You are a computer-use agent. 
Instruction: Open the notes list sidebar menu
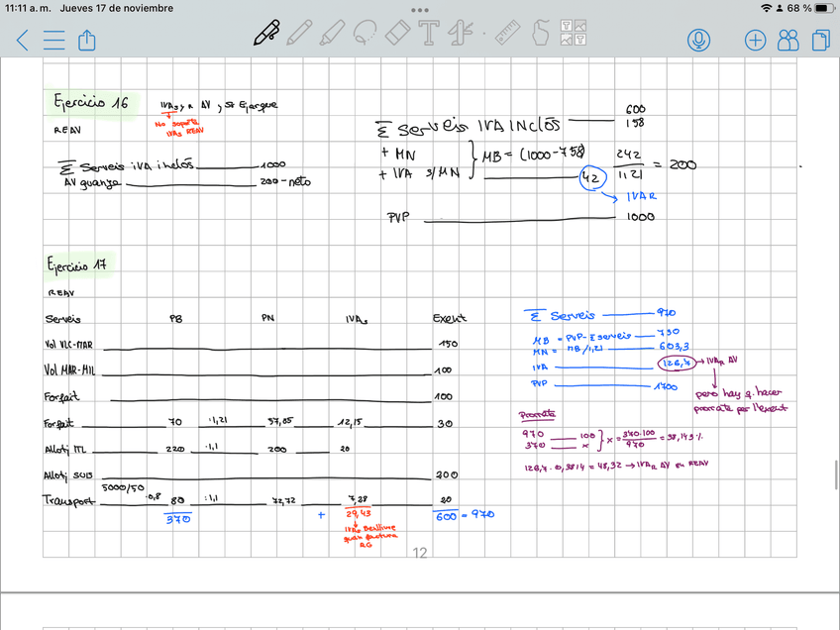pos(54,40)
